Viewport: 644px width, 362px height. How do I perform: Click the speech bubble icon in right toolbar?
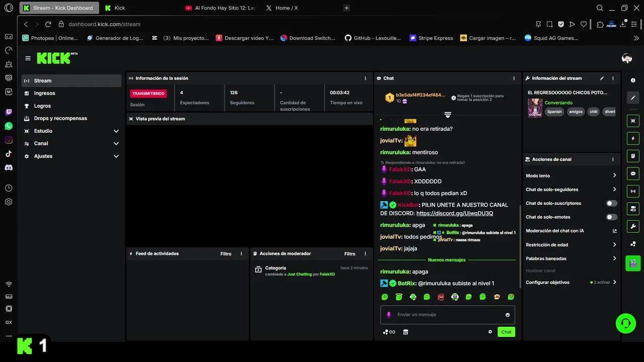(633, 173)
